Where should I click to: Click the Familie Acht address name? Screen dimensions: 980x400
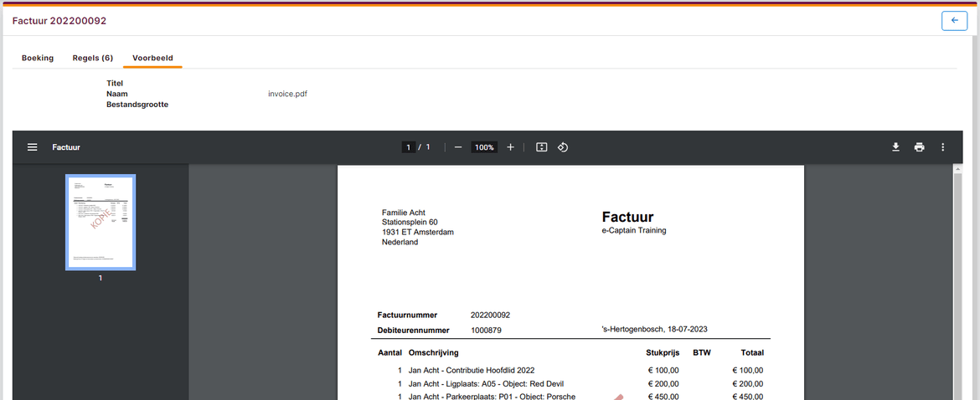tap(404, 213)
